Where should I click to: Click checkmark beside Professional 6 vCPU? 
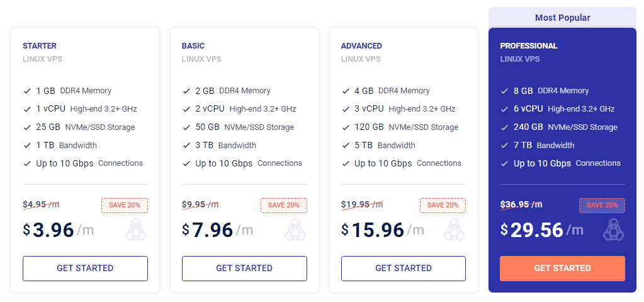click(x=505, y=109)
